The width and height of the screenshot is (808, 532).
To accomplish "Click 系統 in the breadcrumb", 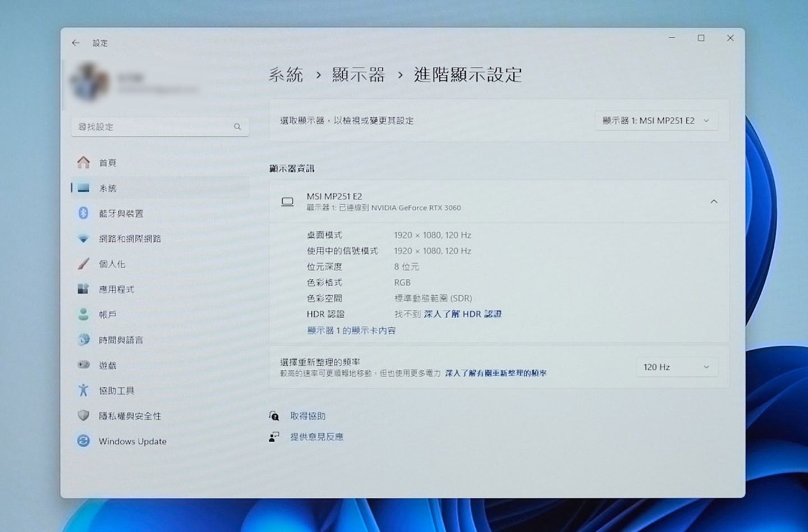I will (x=286, y=75).
